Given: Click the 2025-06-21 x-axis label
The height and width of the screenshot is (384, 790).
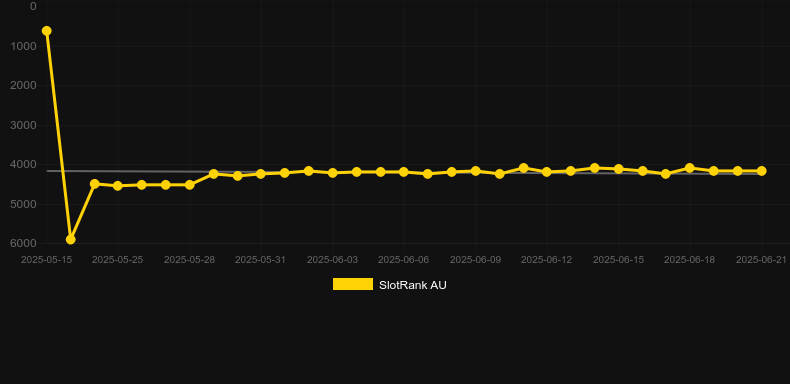Looking at the screenshot, I should (x=761, y=260).
